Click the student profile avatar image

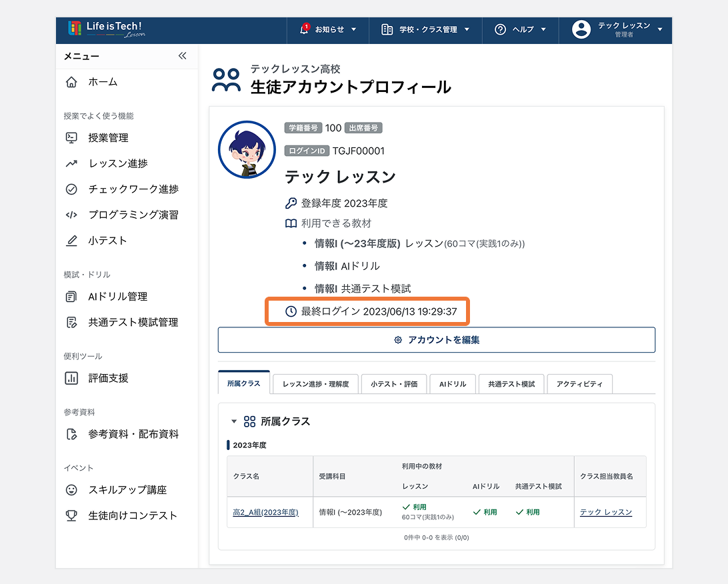tap(247, 149)
